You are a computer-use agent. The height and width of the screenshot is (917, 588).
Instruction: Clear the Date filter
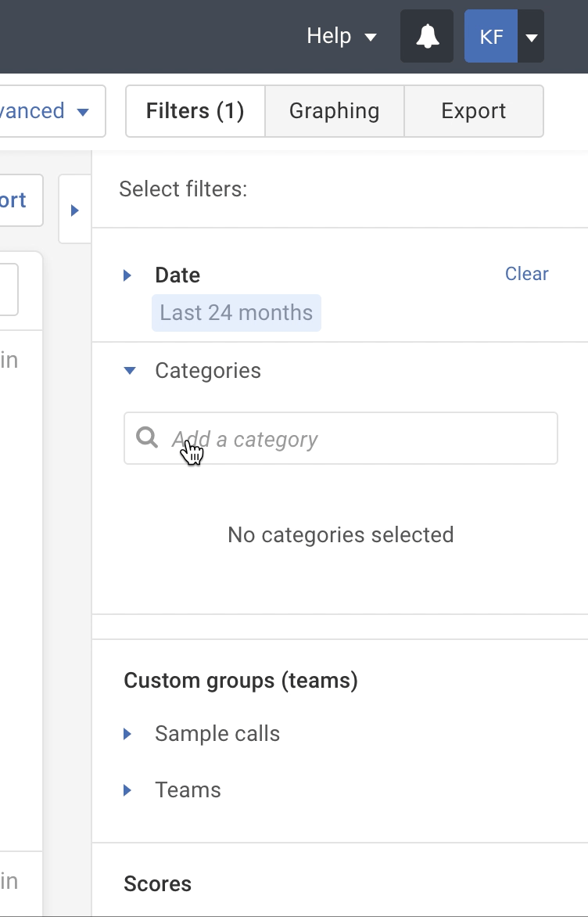526,274
